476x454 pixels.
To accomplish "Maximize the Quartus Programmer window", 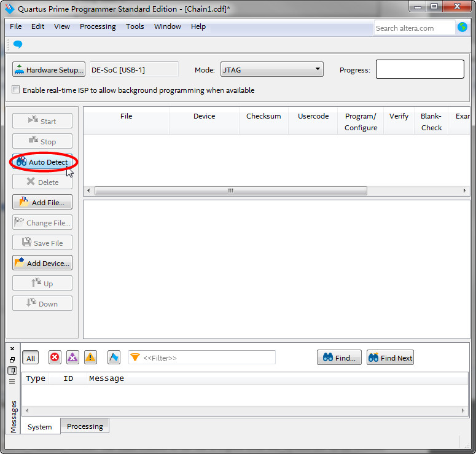I will pos(434,6).
